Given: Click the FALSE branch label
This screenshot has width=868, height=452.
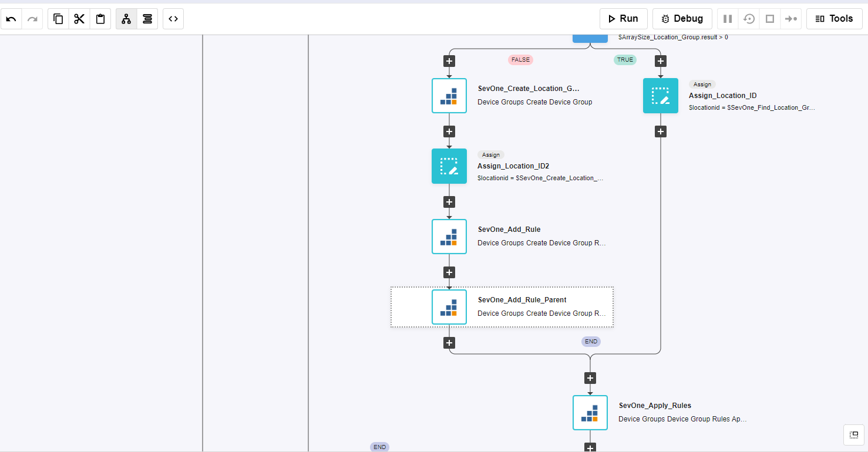Looking at the screenshot, I should click(x=520, y=60).
